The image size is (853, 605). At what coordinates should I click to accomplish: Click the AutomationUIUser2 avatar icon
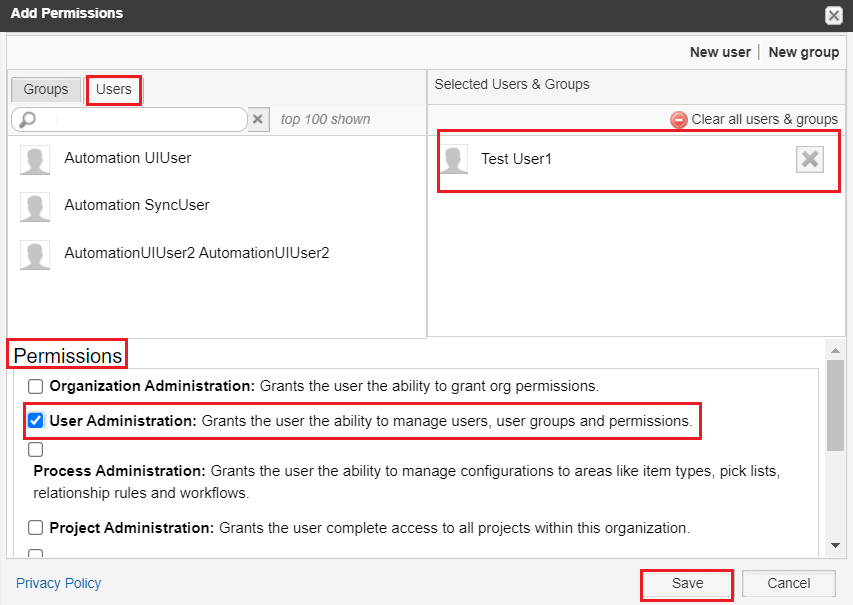[35, 255]
